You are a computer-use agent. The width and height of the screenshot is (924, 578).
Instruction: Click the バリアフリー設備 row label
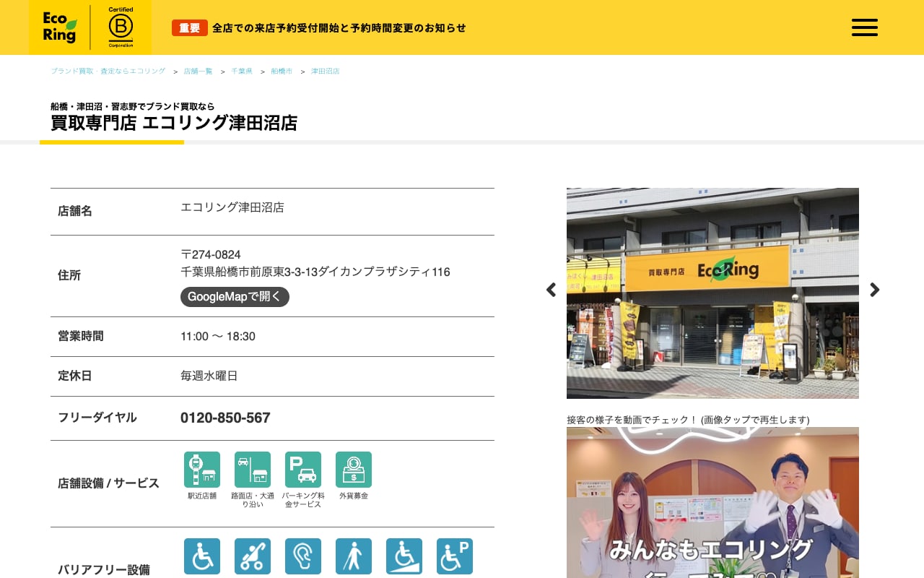pos(104,570)
